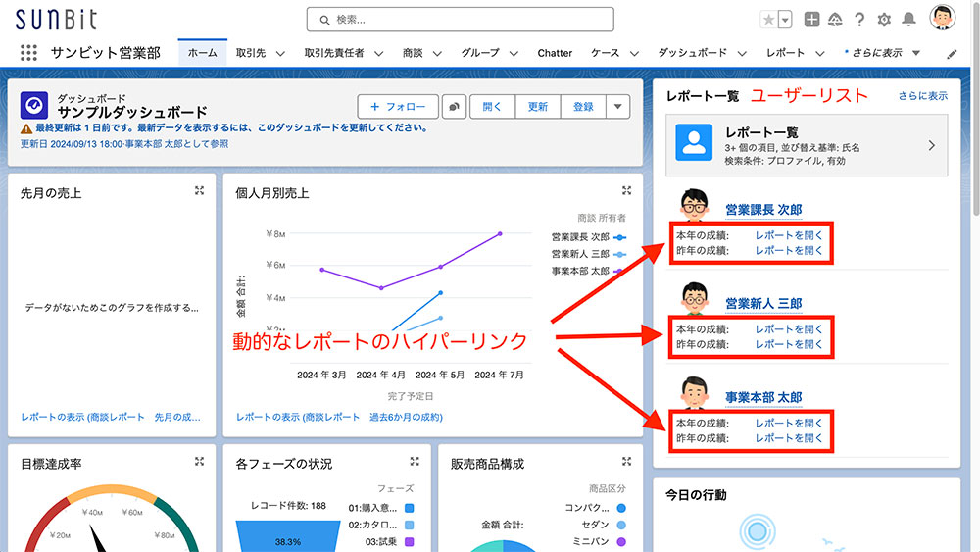
Task: Open the user profile avatar
Action: point(942,18)
